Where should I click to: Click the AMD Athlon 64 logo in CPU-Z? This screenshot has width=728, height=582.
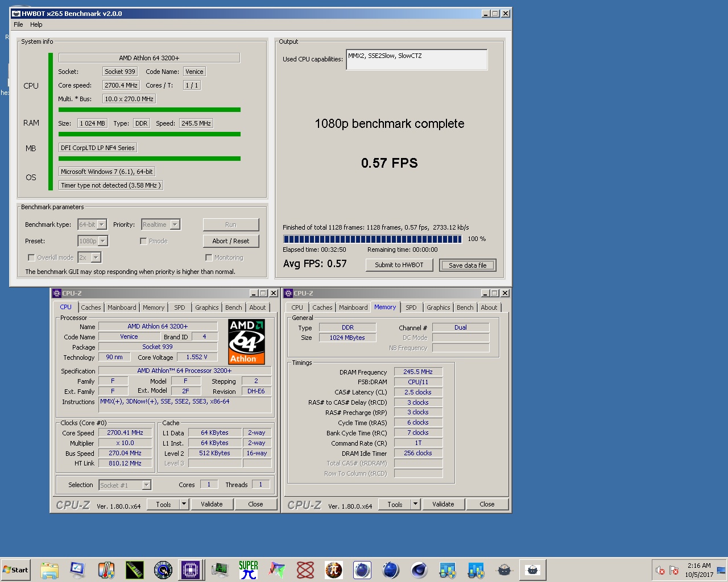click(x=246, y=342)
